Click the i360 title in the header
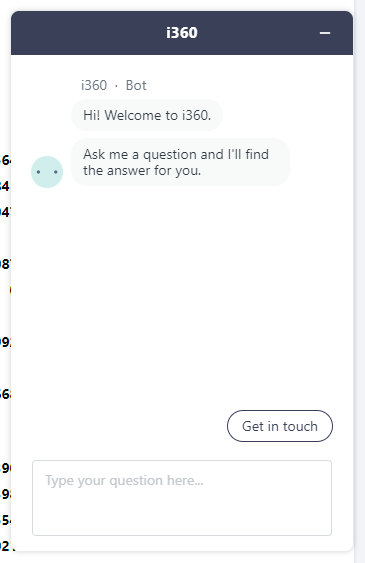This screenshot has height=563, width=365. [182, 33]
